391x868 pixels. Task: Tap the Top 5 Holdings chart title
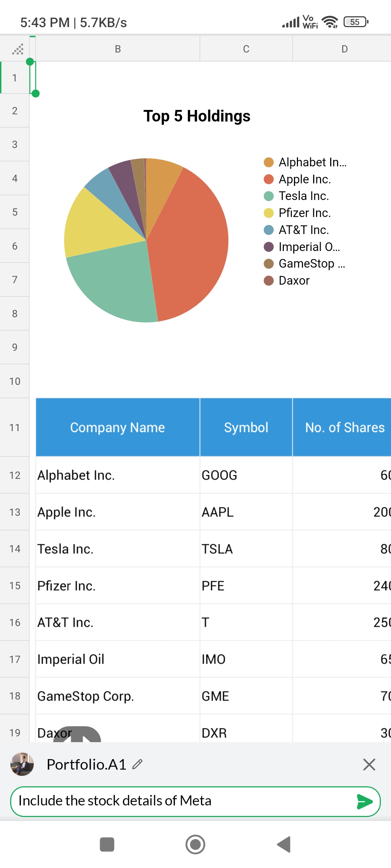point(197,116)
